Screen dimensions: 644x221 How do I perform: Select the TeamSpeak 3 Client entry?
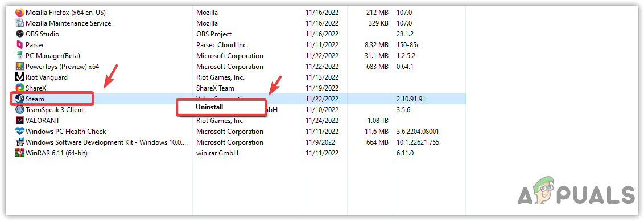pos(55,110)
